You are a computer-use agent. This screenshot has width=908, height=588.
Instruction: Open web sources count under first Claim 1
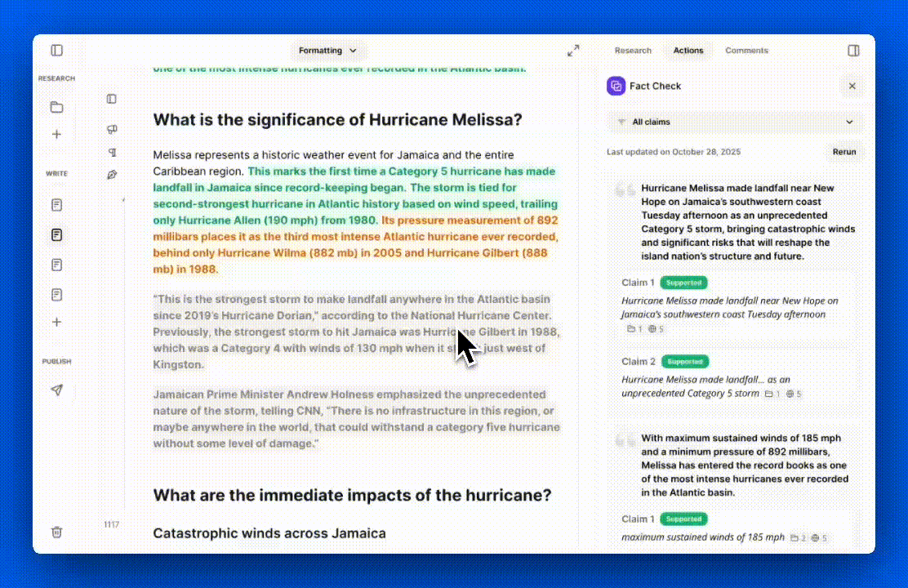point(657,329)
